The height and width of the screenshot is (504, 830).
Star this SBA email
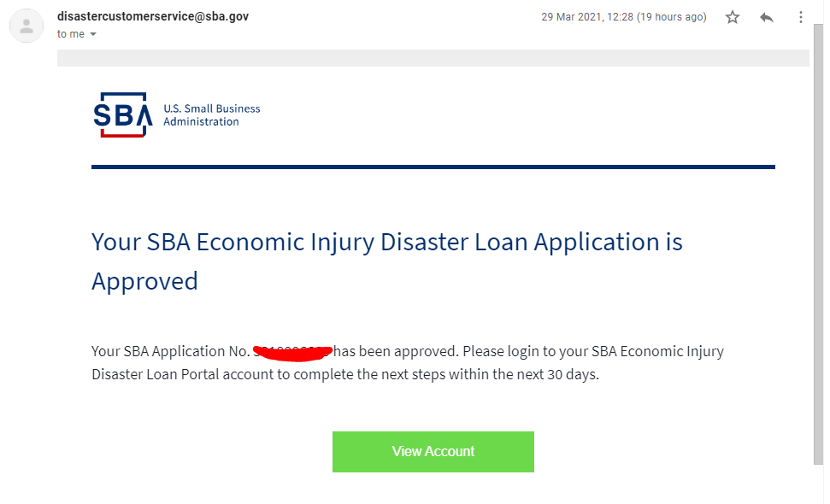[x=733, y=17]
